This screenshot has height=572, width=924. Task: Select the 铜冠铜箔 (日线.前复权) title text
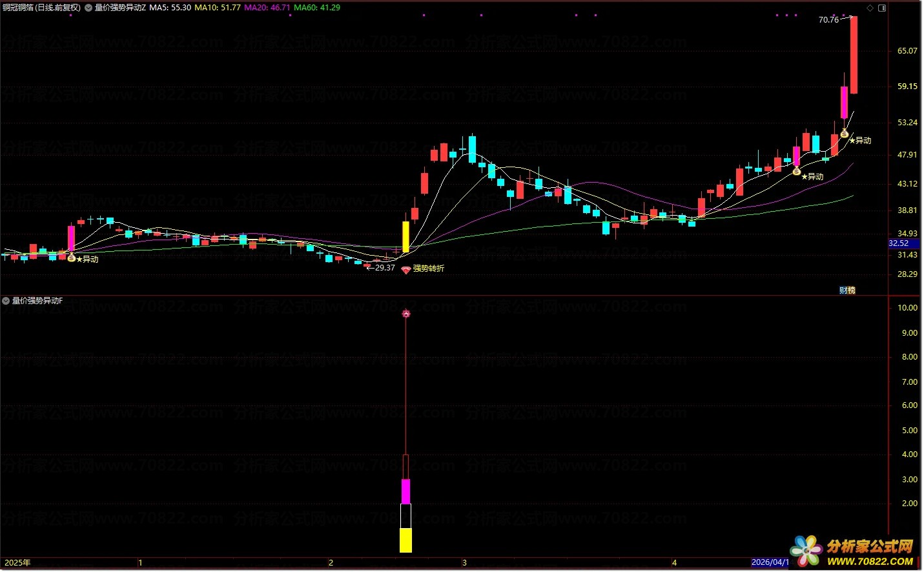pyautogui.click(x=41, y=8)
